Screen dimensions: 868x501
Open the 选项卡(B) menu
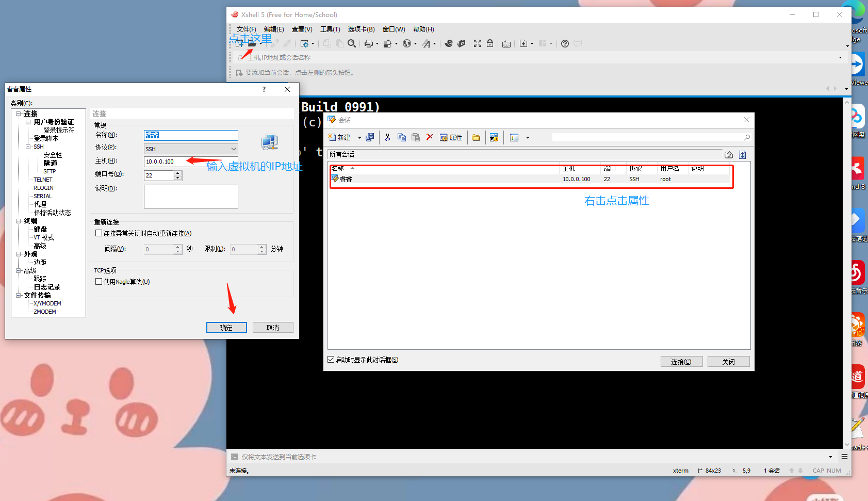pos(362,29)
